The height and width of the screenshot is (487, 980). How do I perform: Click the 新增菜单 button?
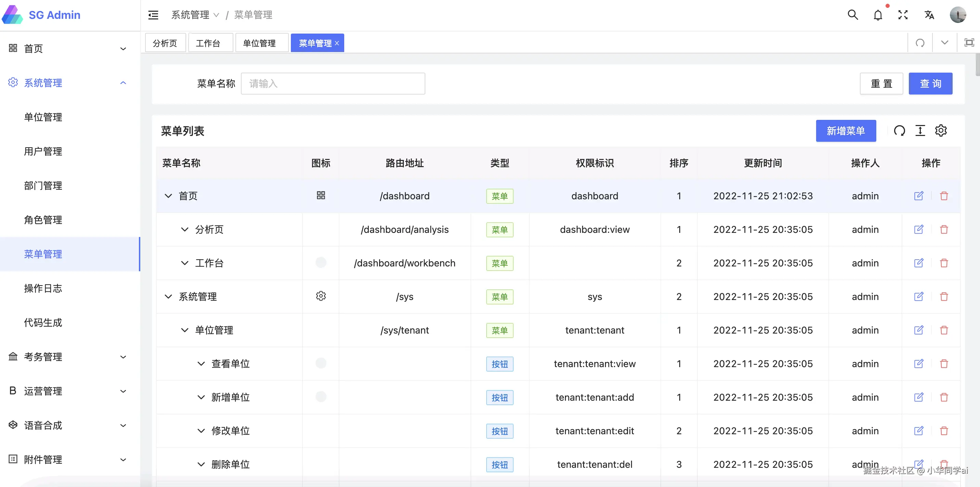click(845, 130)
